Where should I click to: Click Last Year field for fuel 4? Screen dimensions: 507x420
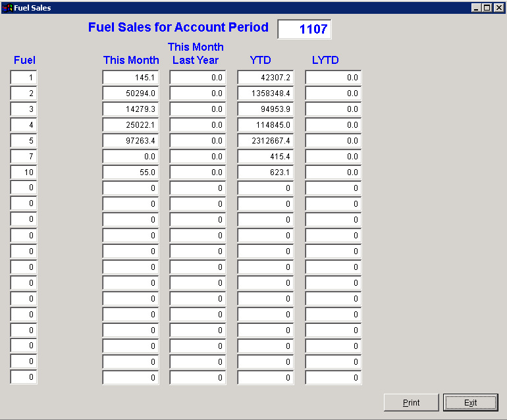pyautogui.click(x=198, y=125)
